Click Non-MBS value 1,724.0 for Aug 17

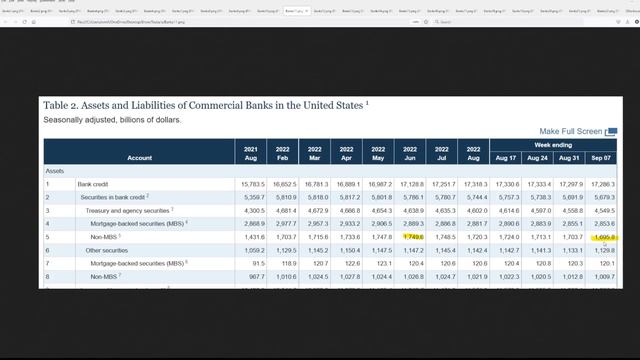(509, 237)
